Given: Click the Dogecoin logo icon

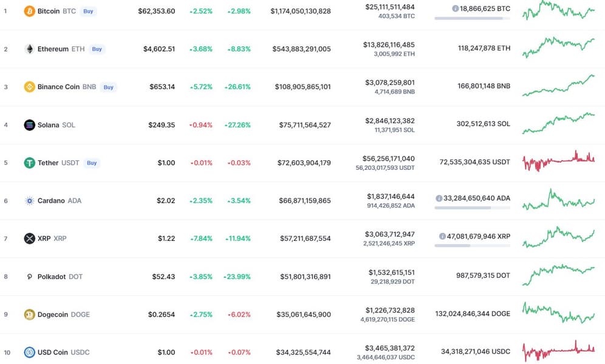Looking at the screenshot, I should click(x=29, y=314).
